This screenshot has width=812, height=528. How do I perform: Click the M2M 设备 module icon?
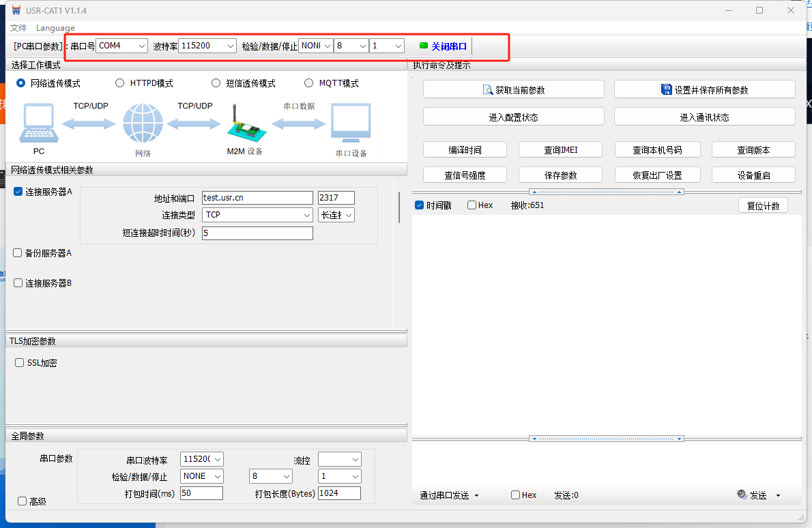click(244, 124)
